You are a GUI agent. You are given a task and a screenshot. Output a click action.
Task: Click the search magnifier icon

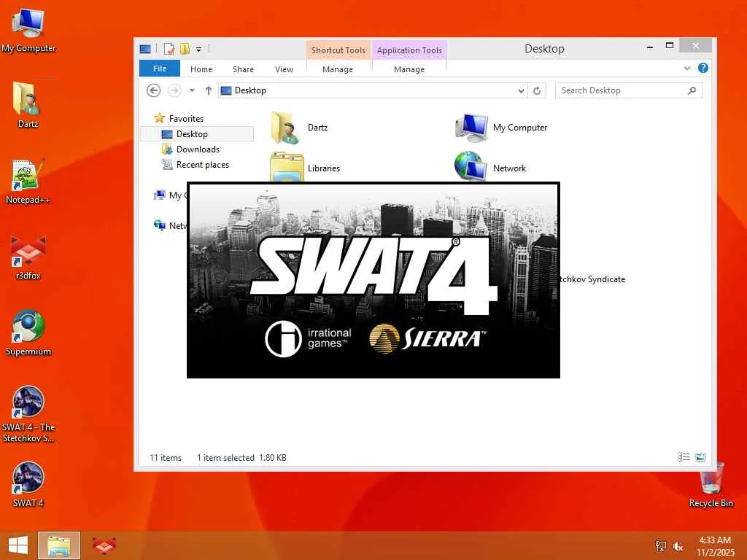pos(692,90)
